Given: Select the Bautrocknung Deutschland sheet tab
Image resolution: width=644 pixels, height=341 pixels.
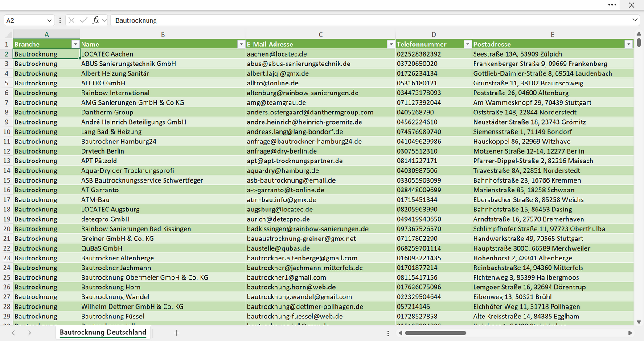Looking at the screenshot, I should coord(103,332).
